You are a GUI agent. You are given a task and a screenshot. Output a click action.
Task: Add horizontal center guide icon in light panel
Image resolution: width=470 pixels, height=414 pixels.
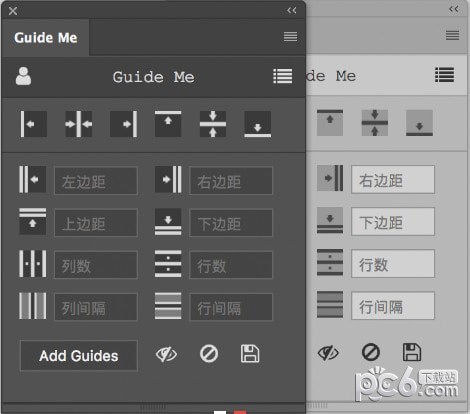click(375, 123)
